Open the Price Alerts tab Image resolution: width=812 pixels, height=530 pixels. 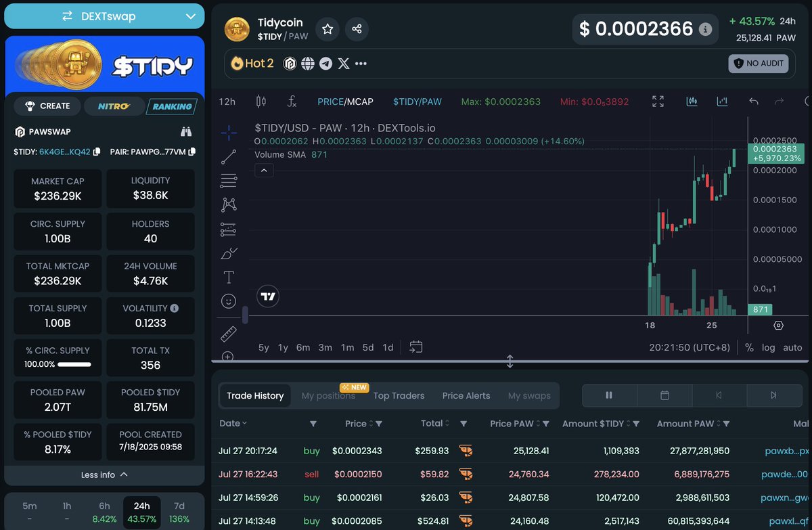click(466, 395)
